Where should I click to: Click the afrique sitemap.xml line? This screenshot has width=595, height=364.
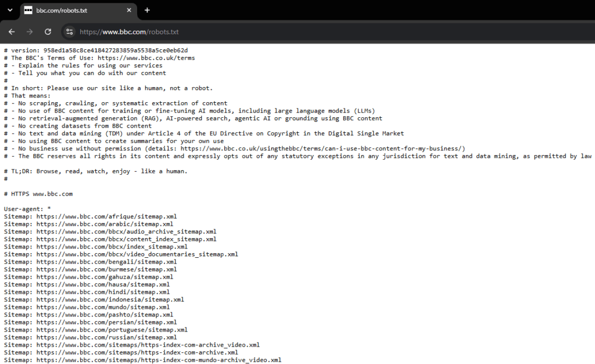[x=90, y=217]
